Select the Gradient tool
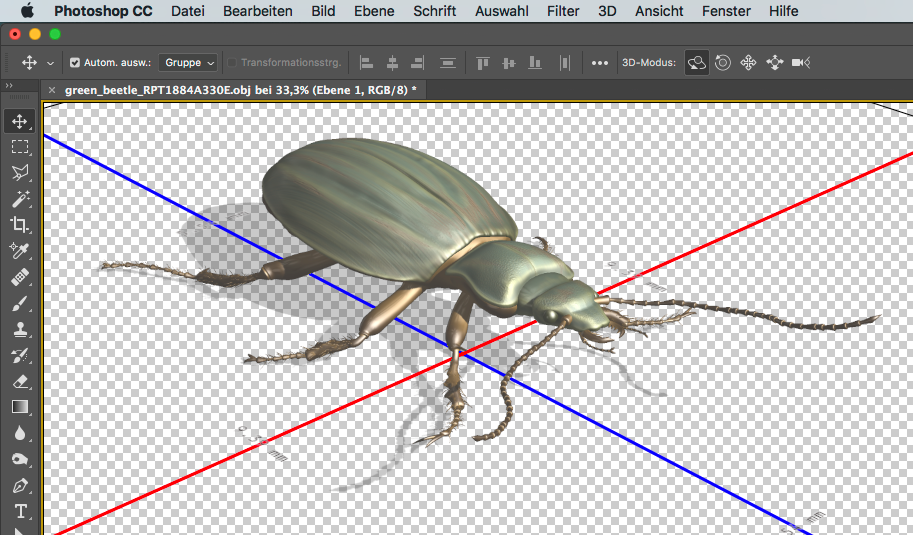This screenshot has height=535, width=913. click(19, 407)
